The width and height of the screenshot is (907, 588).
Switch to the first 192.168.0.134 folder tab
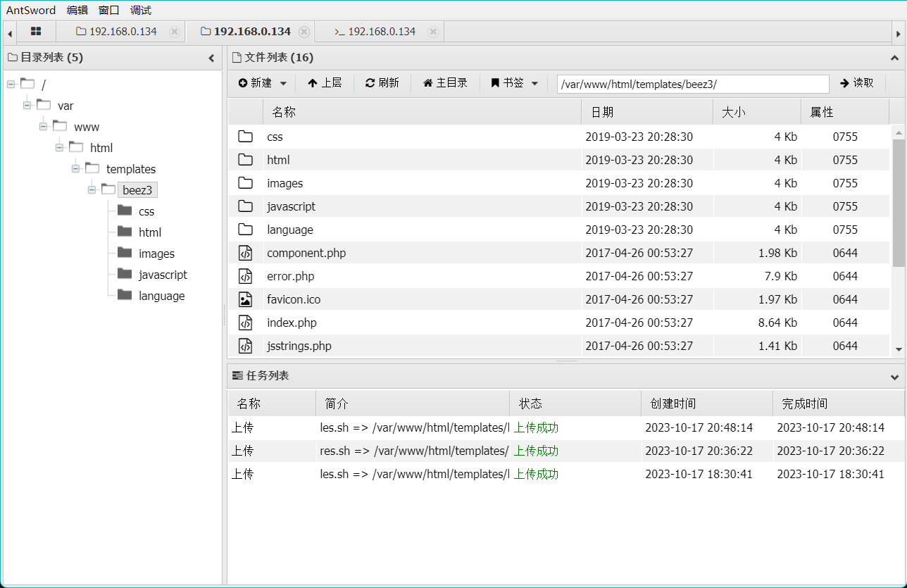pyautogui.click(x=116, y=32)
